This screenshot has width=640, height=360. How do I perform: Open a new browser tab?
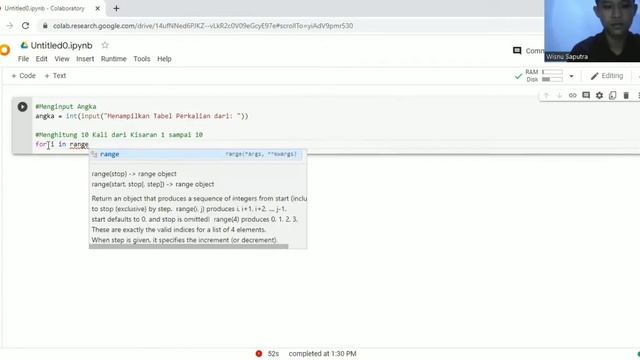[116, 8]
